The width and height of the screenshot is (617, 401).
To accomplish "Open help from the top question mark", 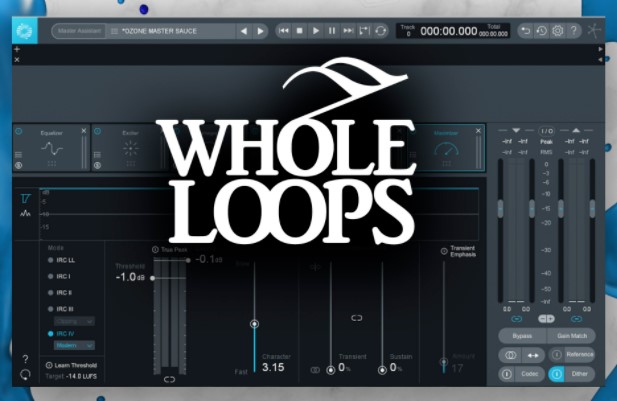I will (574, 31).
